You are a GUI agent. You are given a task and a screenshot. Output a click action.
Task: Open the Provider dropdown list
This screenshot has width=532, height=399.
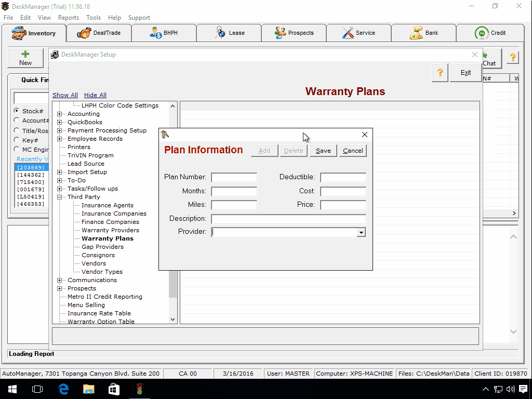pyautogui.click(x=361, y=233)
